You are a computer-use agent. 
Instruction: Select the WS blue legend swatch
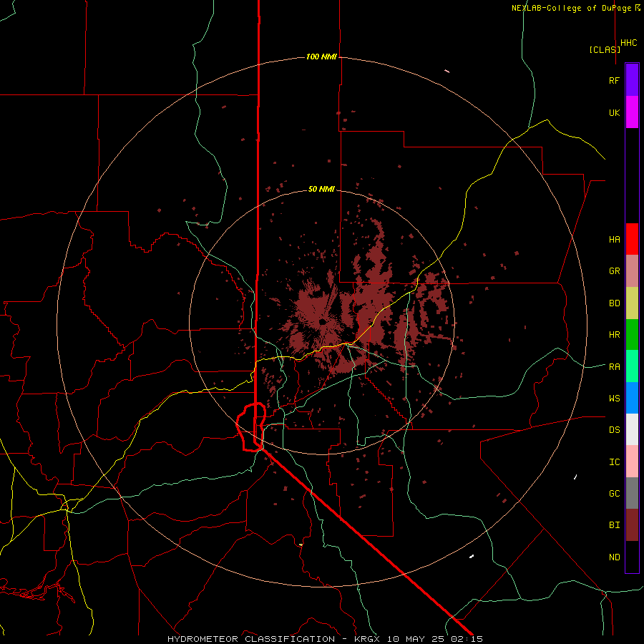(x=632, y=398)
